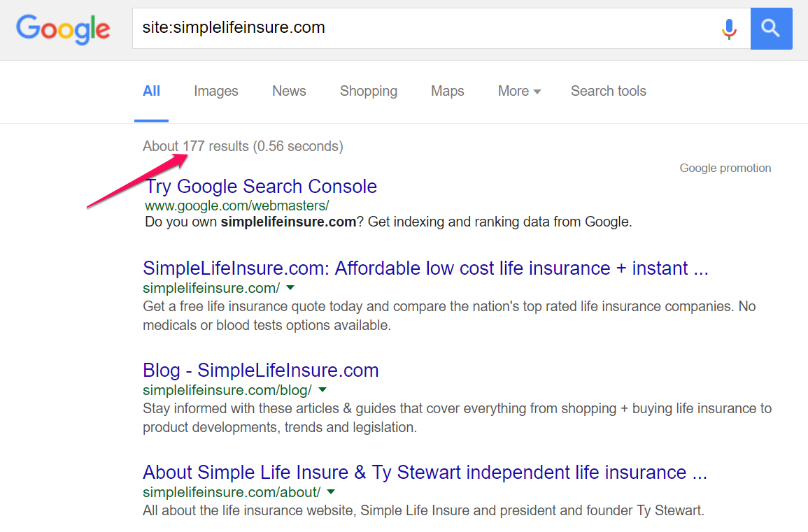The height and width of the screenshot is (532, 808).
Task: Click the microphone voice search icon
Action: pyautogui.click(x=729, y=29)
